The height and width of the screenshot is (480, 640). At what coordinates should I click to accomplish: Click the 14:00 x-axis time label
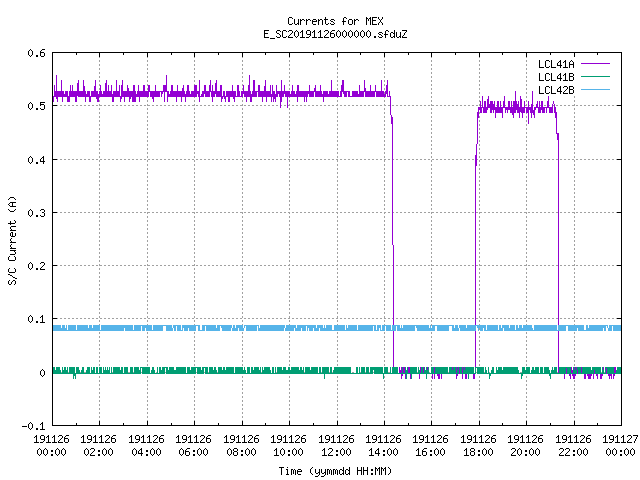coord(383,452)
